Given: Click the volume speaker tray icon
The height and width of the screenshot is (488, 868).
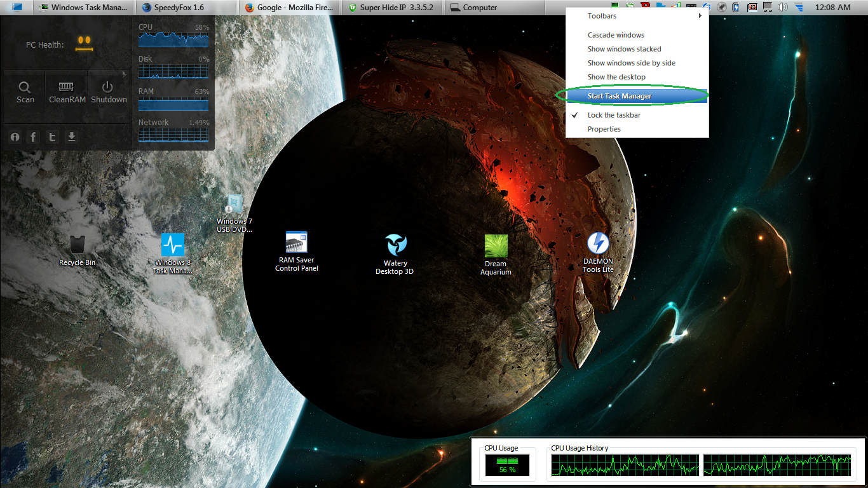Looking at the screenshot, I should point(783,8).
